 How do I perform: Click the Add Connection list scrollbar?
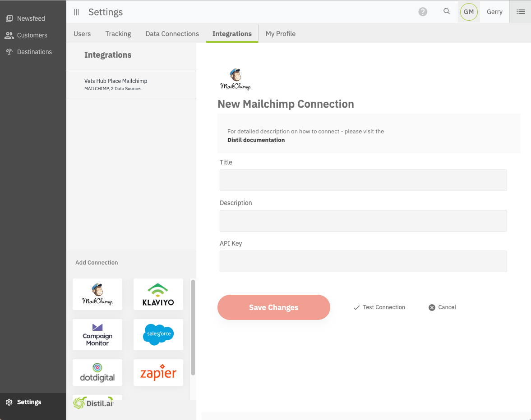[x=193, y=327]
